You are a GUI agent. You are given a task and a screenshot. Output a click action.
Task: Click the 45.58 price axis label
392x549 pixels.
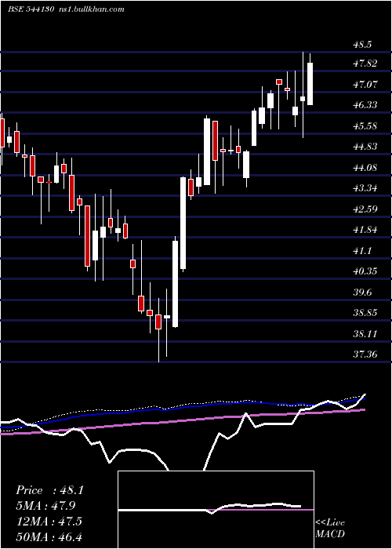click(365, 125)
